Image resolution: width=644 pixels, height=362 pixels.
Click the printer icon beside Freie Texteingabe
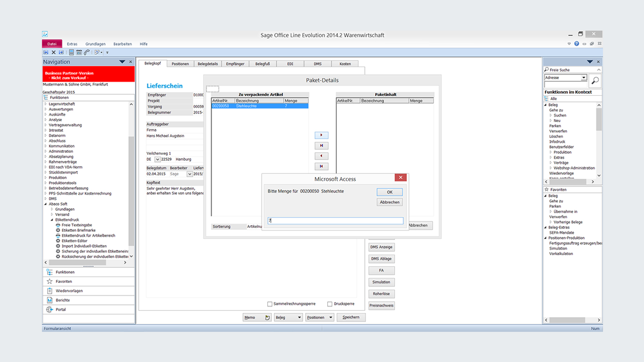(58, 225)
